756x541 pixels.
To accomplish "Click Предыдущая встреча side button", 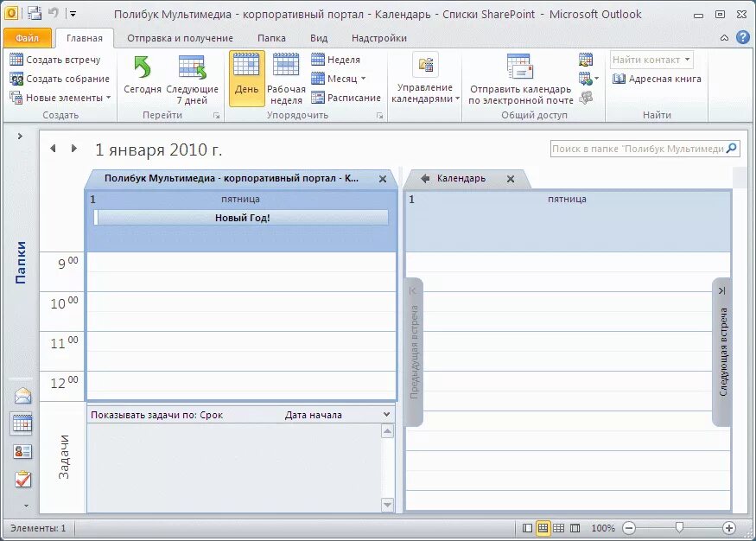I will (414, 352).
